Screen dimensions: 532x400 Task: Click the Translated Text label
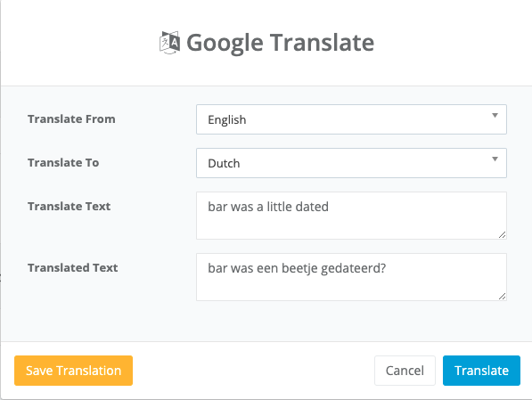[x=73, y=267]
